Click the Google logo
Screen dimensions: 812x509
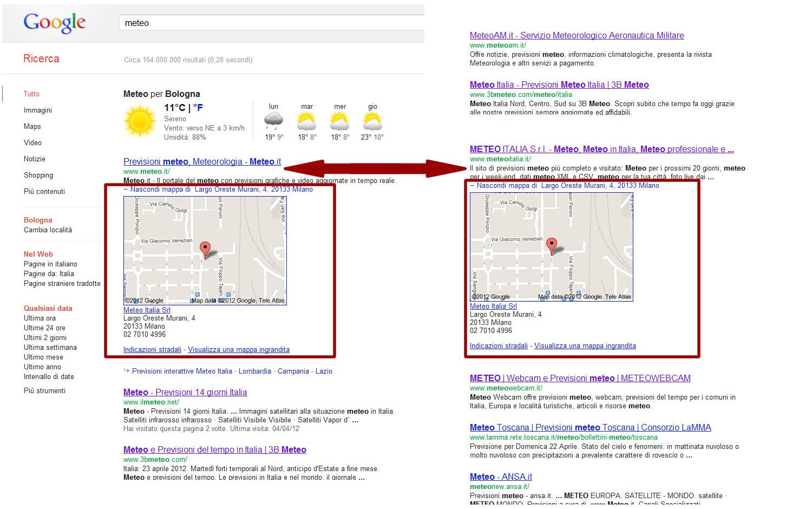(54, 23)
